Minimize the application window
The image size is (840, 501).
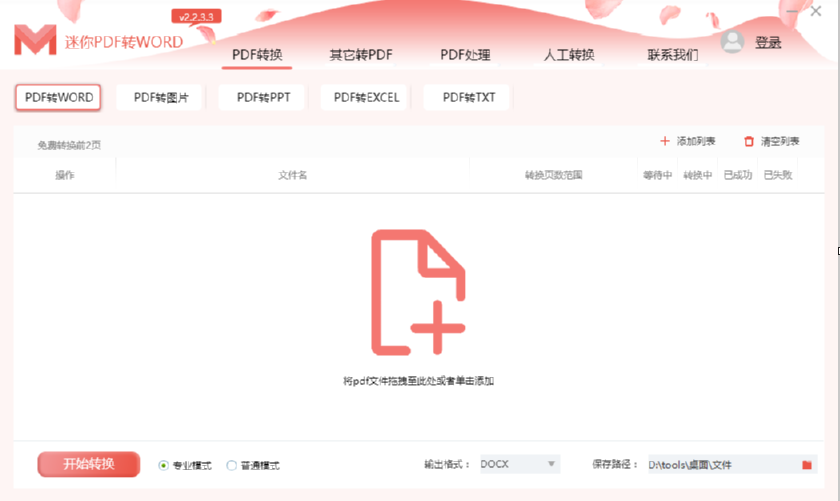tap(792, 11)
